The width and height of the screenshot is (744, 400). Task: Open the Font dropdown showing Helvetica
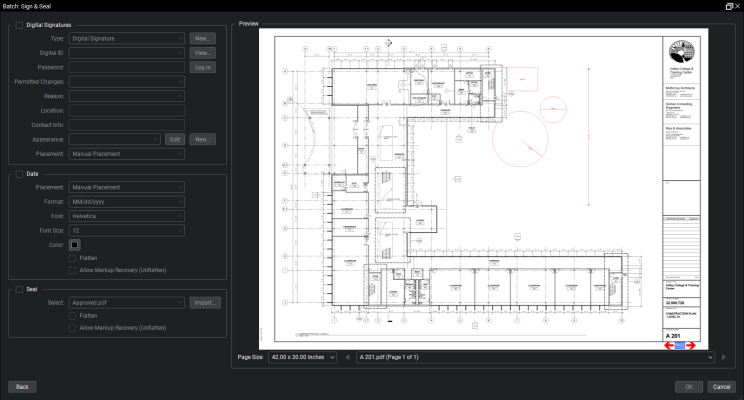(x=127, y=216)
